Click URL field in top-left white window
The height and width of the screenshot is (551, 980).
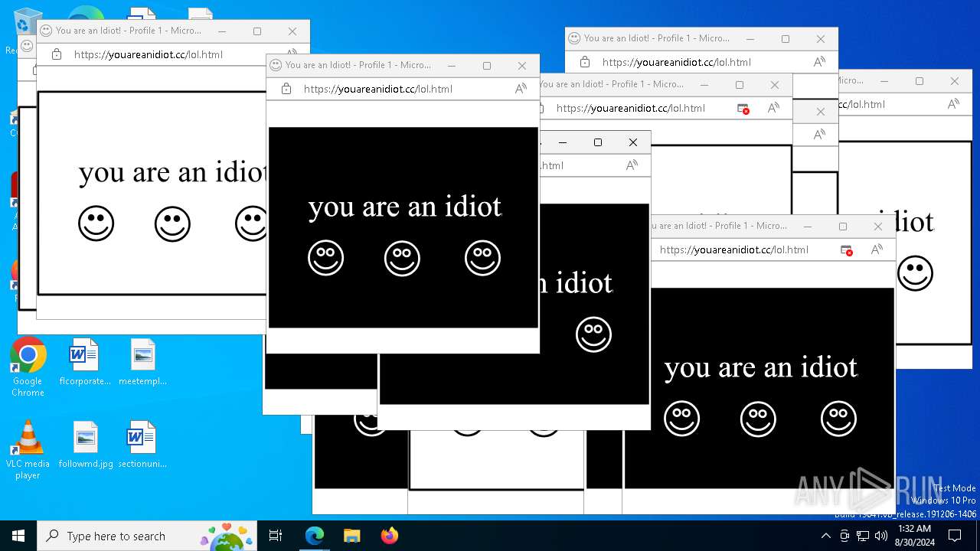click(149, 54)
